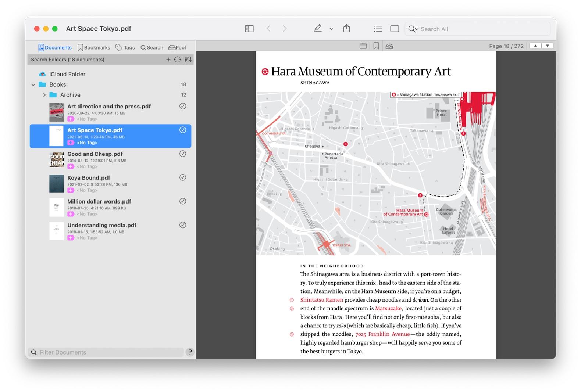The image size is (581, 392).
Task: Toggle checkmark for Good and Cheap.pdf
Action: click(x=182, y=154)
